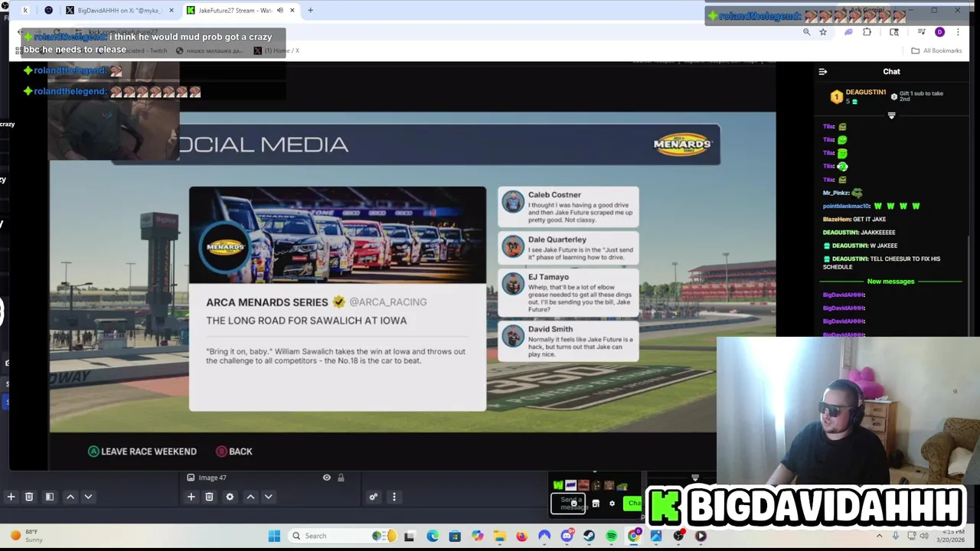The height and width of the screenshot is (551, 980).
Task: Click the ARCA Menards Series post thumbnail
Action: [338, 235]
